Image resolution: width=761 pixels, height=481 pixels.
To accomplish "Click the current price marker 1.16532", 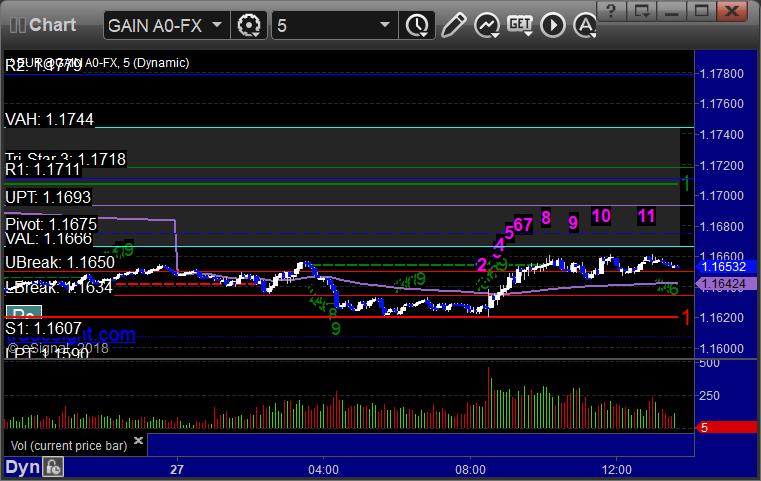I will point(726,266).
